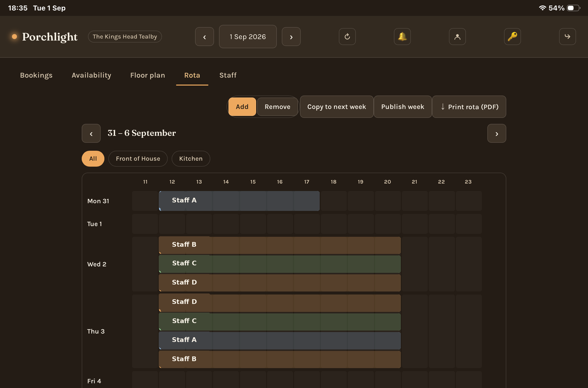Image resolution: width=588 pixels, height=388 pixels.
Task: Click the Wi-Fi status icon
Action: point(542,8)
